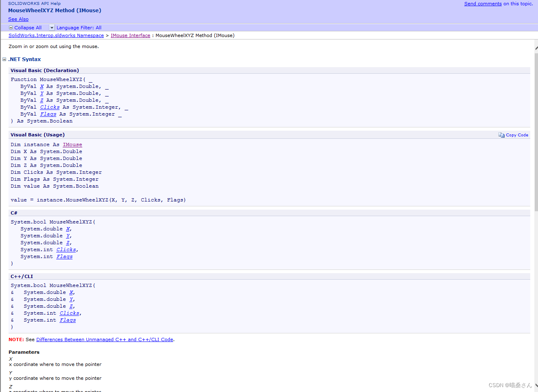Click Flags parameter link in C++/CLI syntax
The height and width of the screenshot is (392, 538).
coord(68,320)
